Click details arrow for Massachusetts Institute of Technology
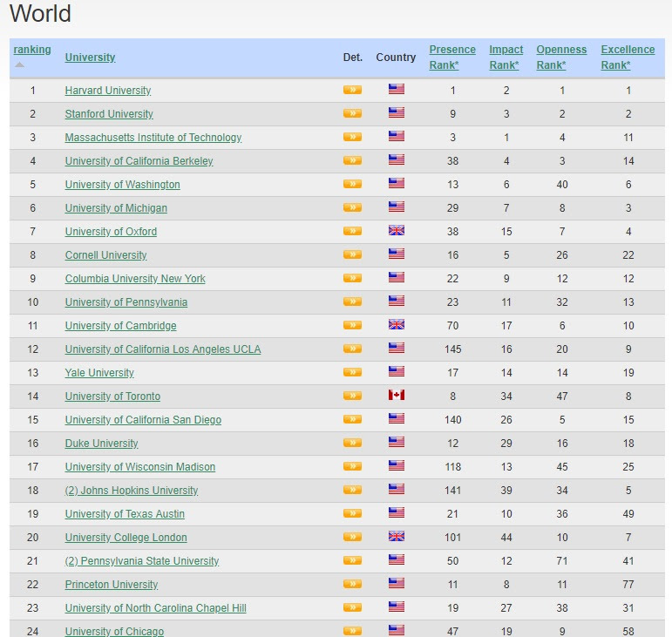 [x=352, y=137]
